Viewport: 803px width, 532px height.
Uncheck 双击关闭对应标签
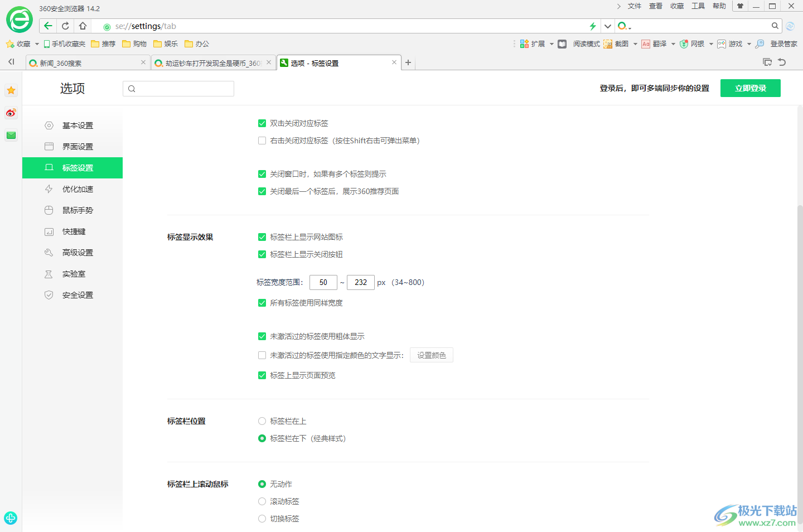click(262, 123)
